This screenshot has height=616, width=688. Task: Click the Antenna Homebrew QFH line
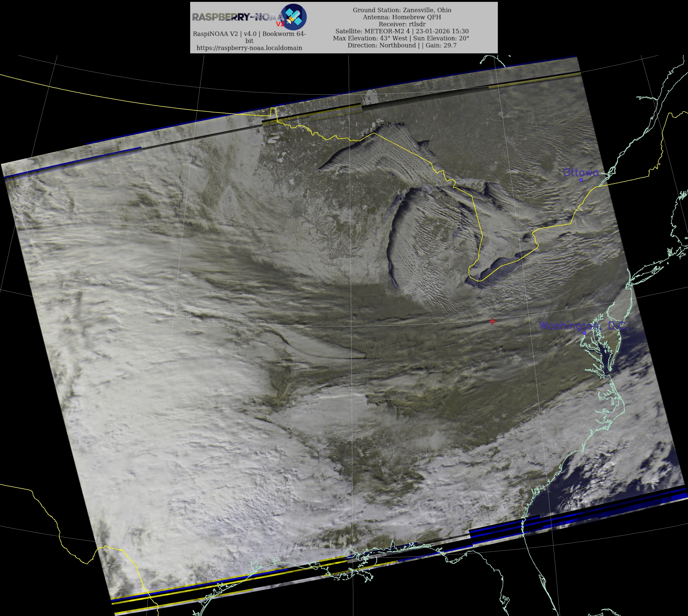(x=402, y=17)
